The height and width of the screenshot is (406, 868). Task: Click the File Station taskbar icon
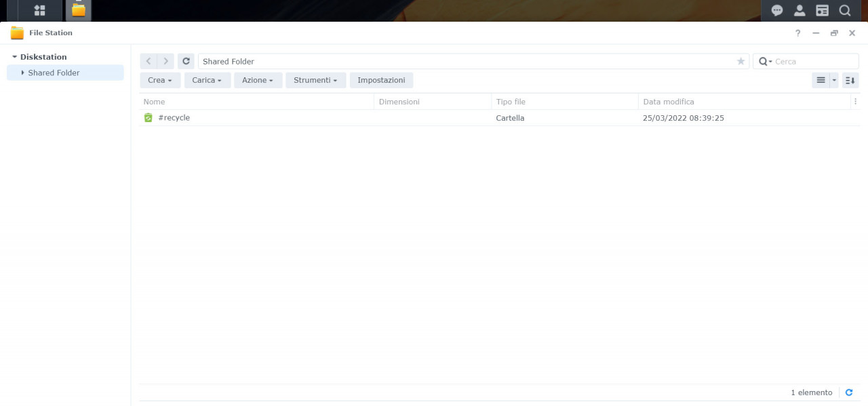(78, 10)
